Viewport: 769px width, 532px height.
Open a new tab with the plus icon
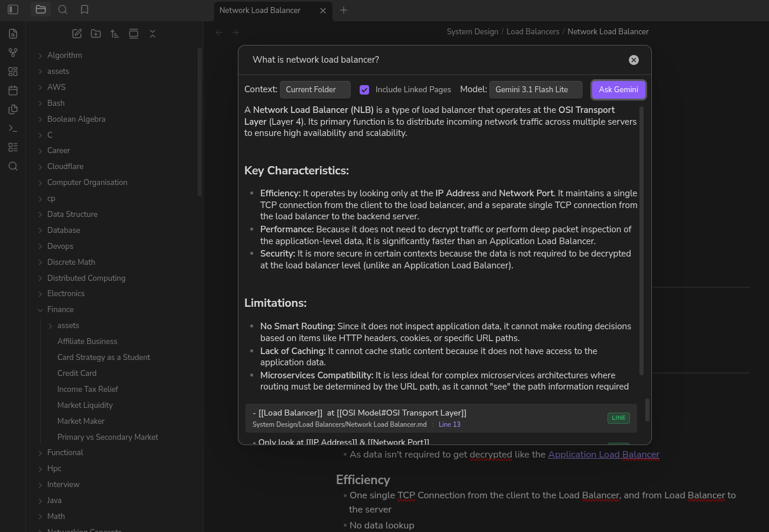tap(344, 10)
